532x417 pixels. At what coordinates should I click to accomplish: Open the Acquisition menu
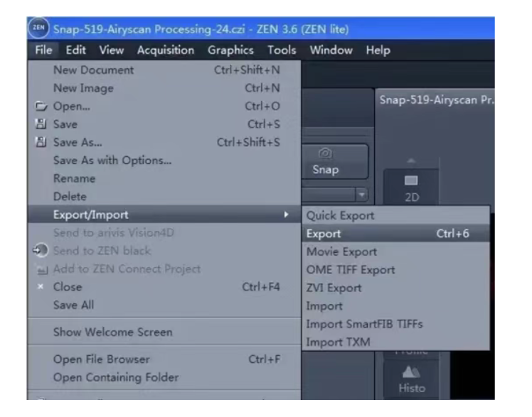(x=165, y=50)
